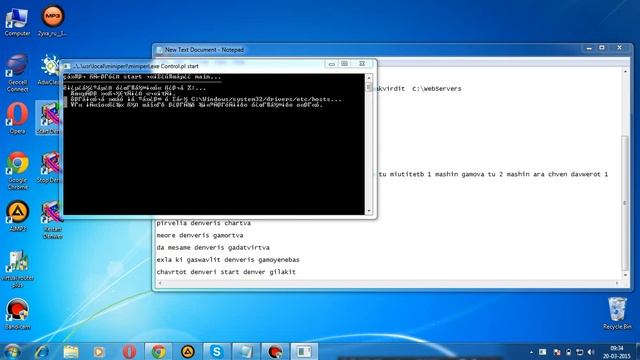640x360 pixels.
Task: Switch to Chrome via taskbar icon
Action: [158, 351]
